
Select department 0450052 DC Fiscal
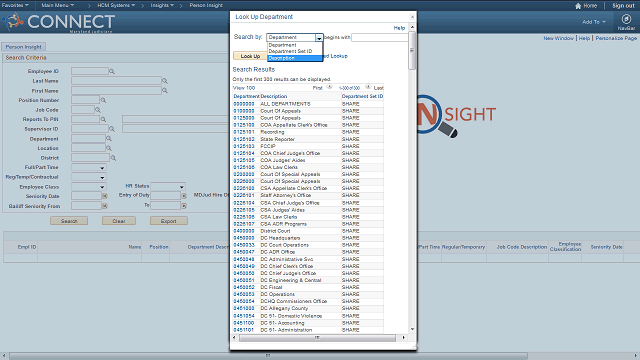coord(244,287)
